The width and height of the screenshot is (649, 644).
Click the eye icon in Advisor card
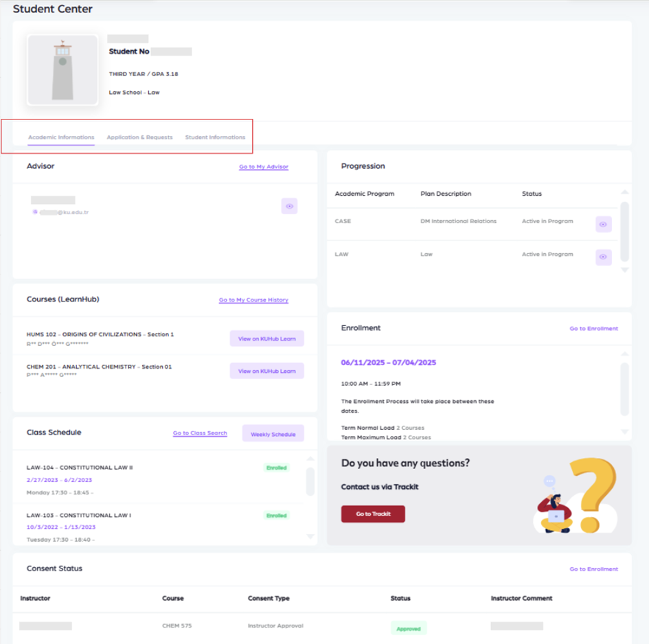coord(289,206)
